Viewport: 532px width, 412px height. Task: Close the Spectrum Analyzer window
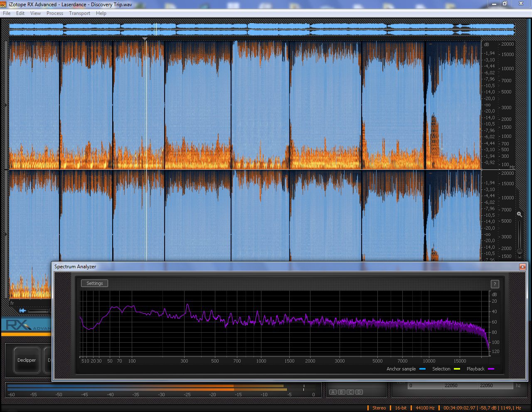click(522, 267)
